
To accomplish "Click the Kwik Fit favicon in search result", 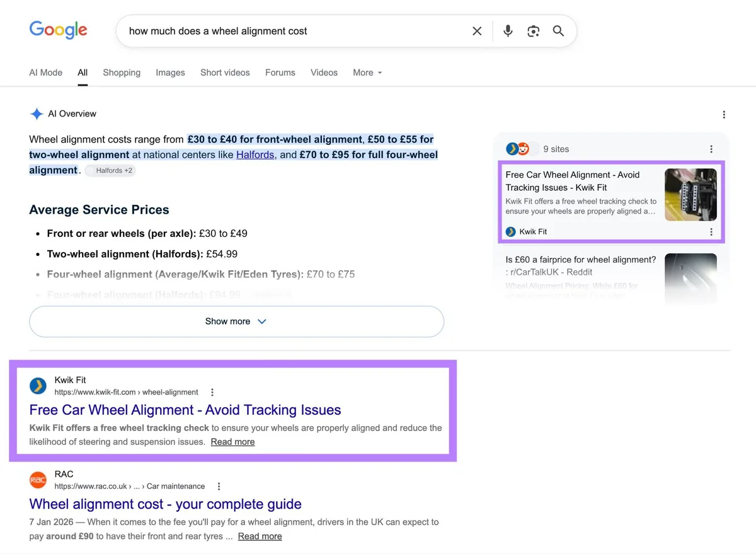I will tap(38, 386).
